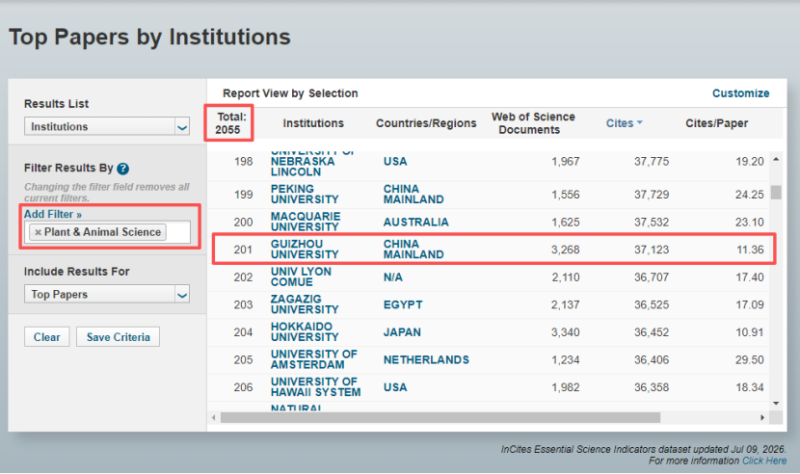Open the University of Hawaii System link
The width and height of the screenshot is (800, 474).
[315, 387]
